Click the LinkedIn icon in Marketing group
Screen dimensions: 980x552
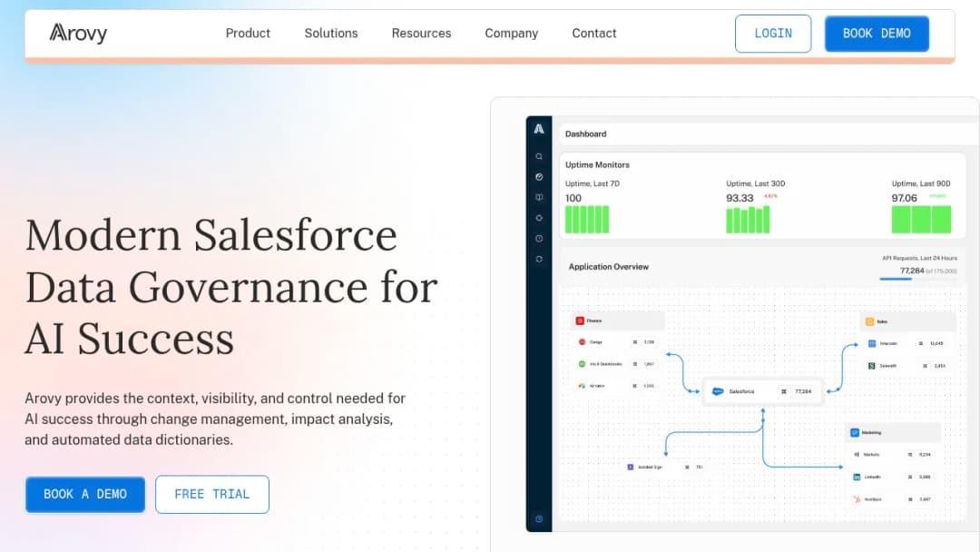[x=857, y=477]
